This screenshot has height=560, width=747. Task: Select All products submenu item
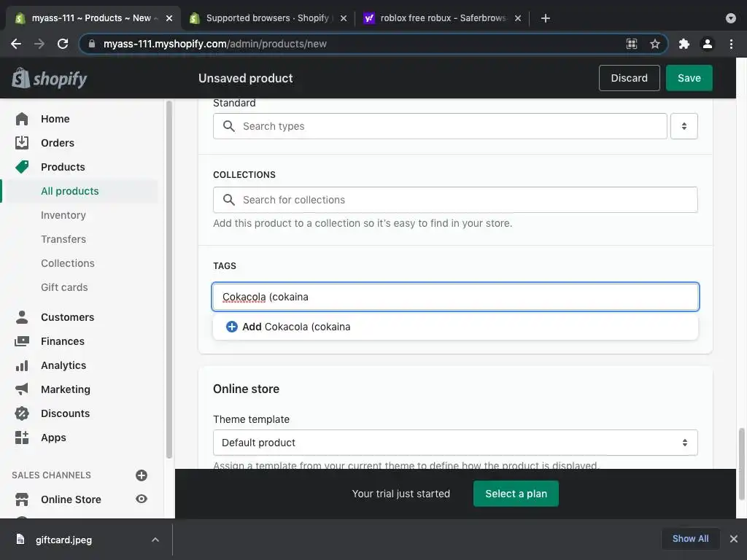click(x=69, y=191)
